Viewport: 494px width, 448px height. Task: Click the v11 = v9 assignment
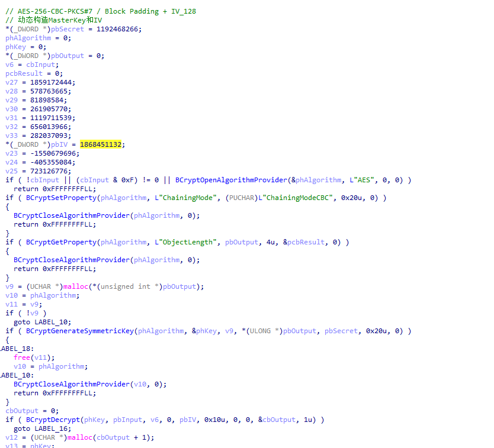pyautogui.click(x=24, y=304)
